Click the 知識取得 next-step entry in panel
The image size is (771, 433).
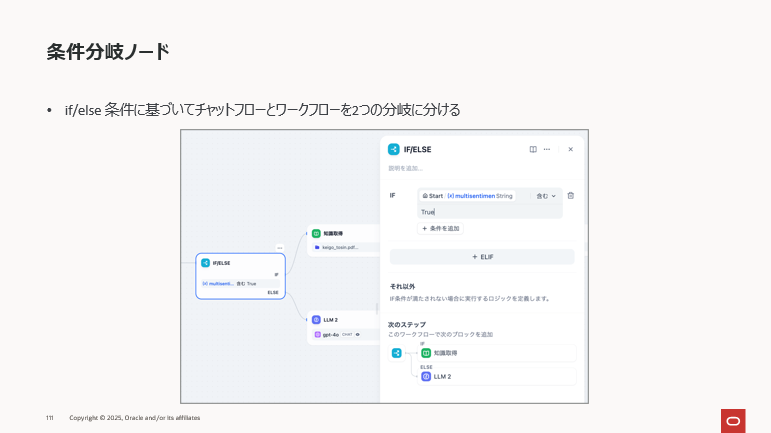[x=497, y=353]
